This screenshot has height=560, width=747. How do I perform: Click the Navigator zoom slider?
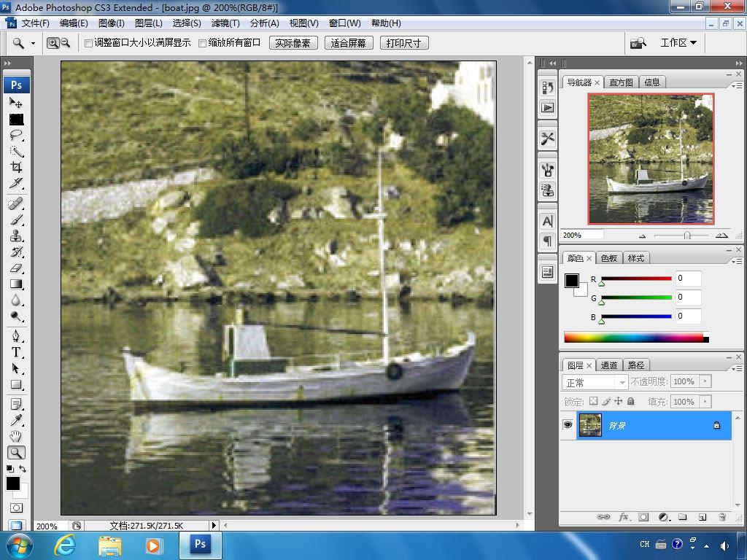pyautogui.click(x=687, y=236)
